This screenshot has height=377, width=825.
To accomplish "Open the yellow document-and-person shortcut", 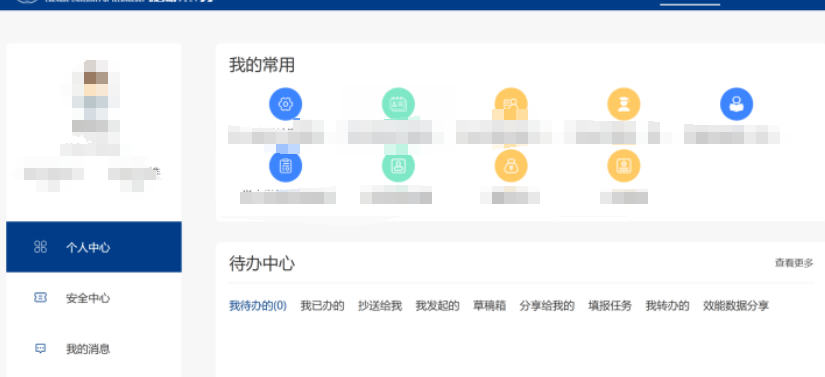I will 511,104.
